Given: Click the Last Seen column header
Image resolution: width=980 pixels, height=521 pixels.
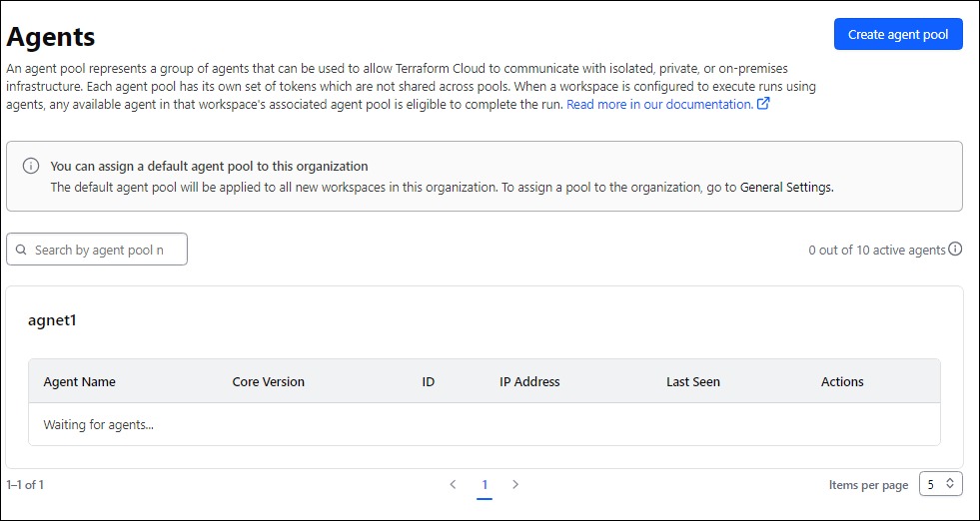Looking at the screenshot, I should click(693, 381).
